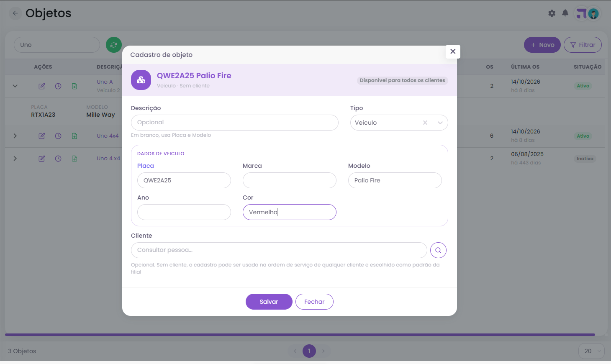Viewport: 611px width, 364px height.
Task: Clear the Tipo field selection
Action: point(425,123)
